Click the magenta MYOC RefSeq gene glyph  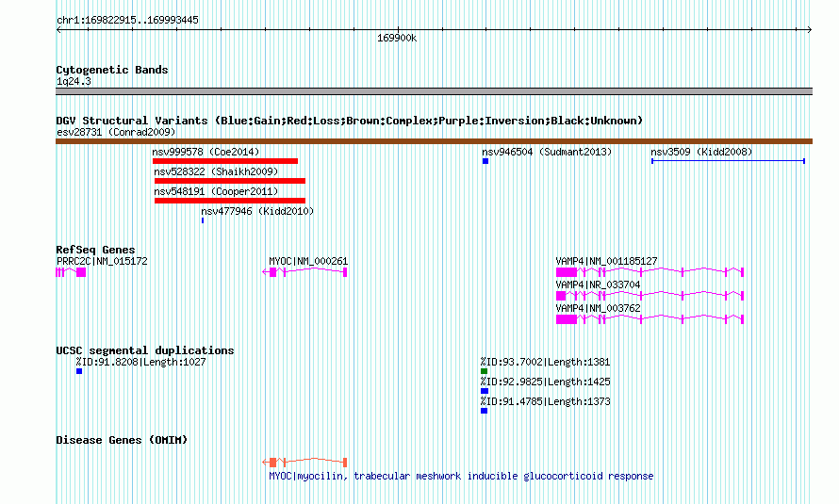305,272
